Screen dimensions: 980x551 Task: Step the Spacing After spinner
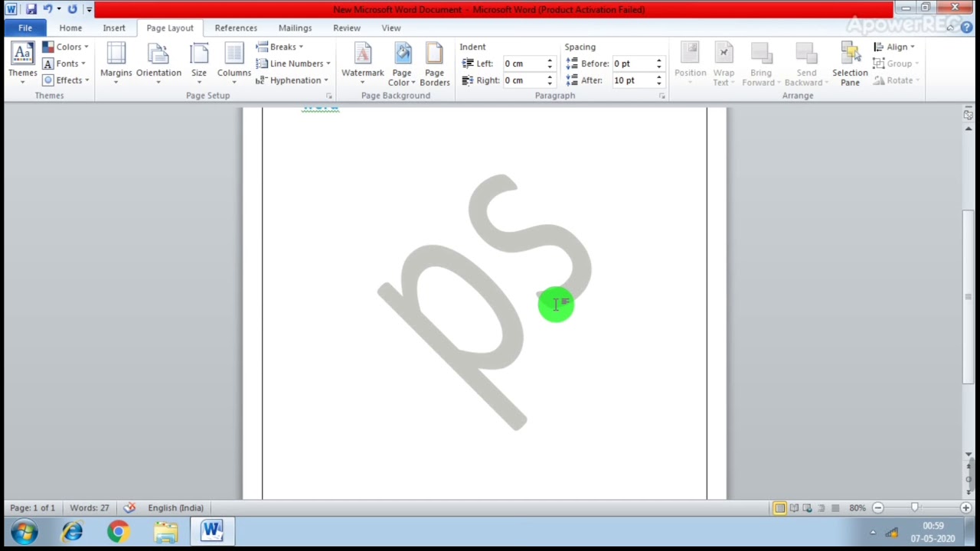(x=659, y=80)
